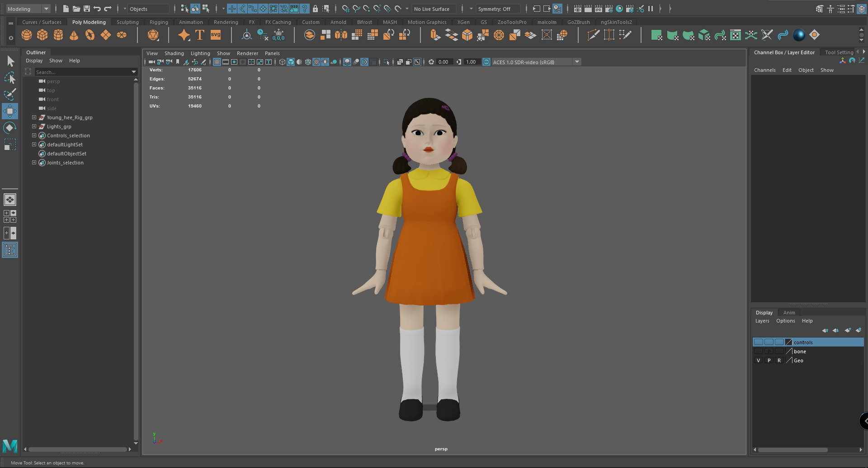Switch to the Anim layer tab
Screen dimensions: 868x468
(x=789, y=313)
